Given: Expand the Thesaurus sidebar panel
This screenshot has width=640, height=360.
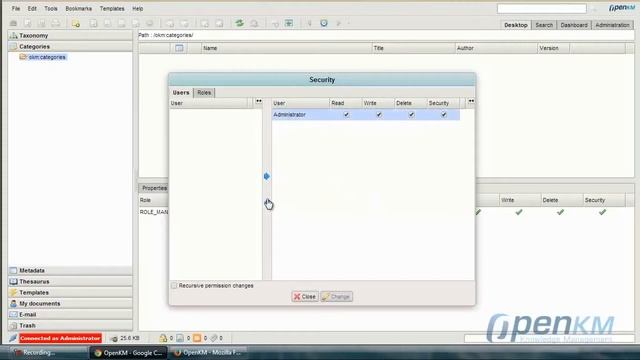Looking at the screenshot, I should [x=70, y=282].
